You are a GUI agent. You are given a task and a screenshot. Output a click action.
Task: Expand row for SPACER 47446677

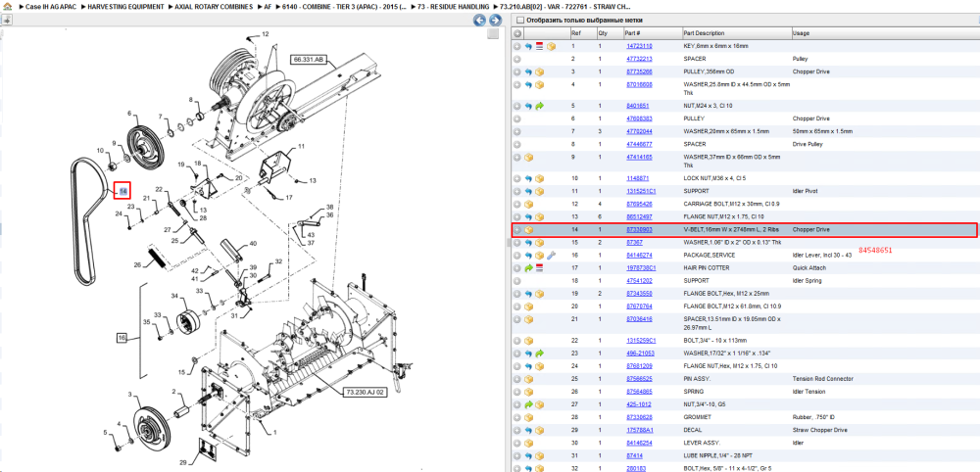(517, 144)
